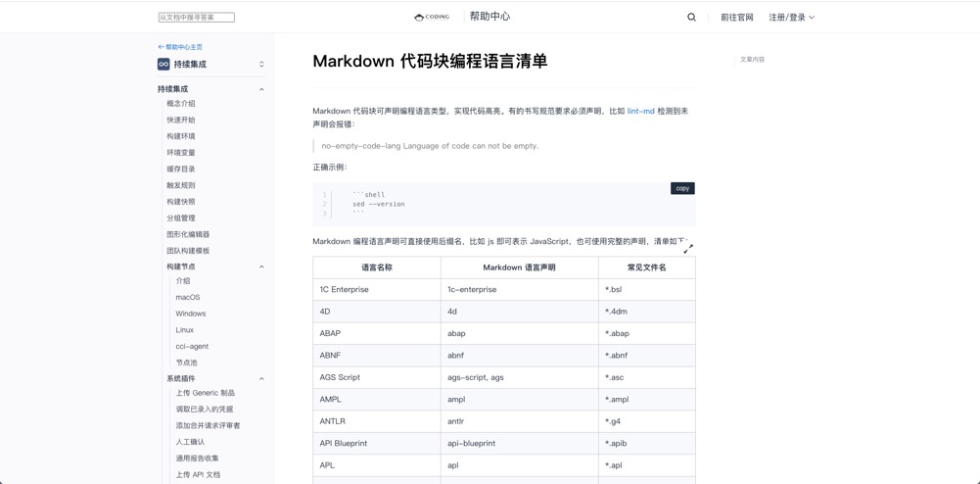Image resolution: width=980 pixels, height=484 pixels.
Task: Click the 持续集成 infinity icon
Action: click(163, 64)
